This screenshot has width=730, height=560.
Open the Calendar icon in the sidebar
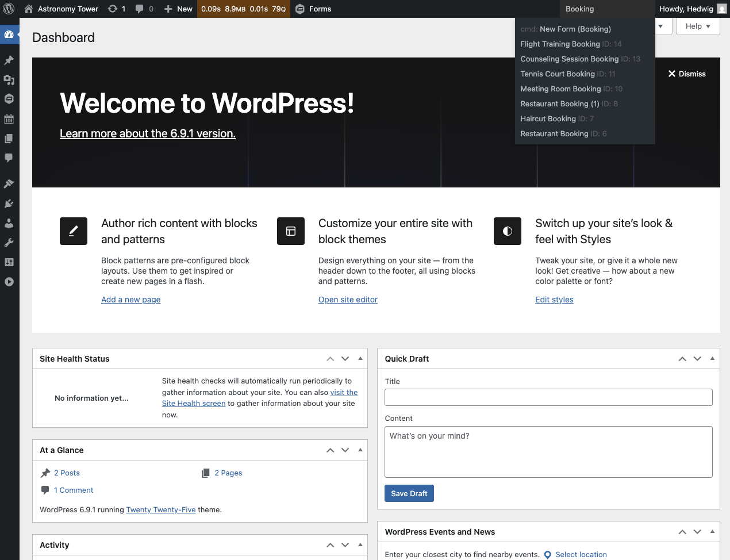[x=9, y=119]
